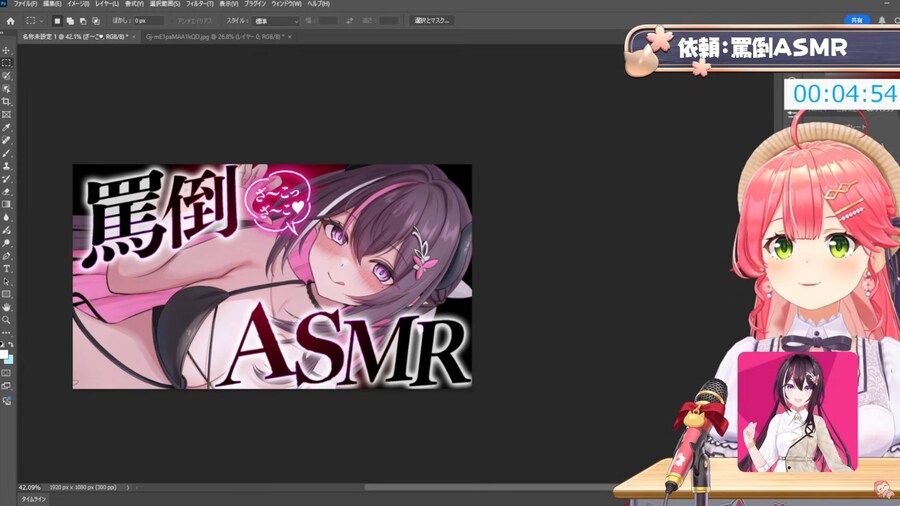
Task: Click the zoom percentage field in status bar
Action: 29,488
